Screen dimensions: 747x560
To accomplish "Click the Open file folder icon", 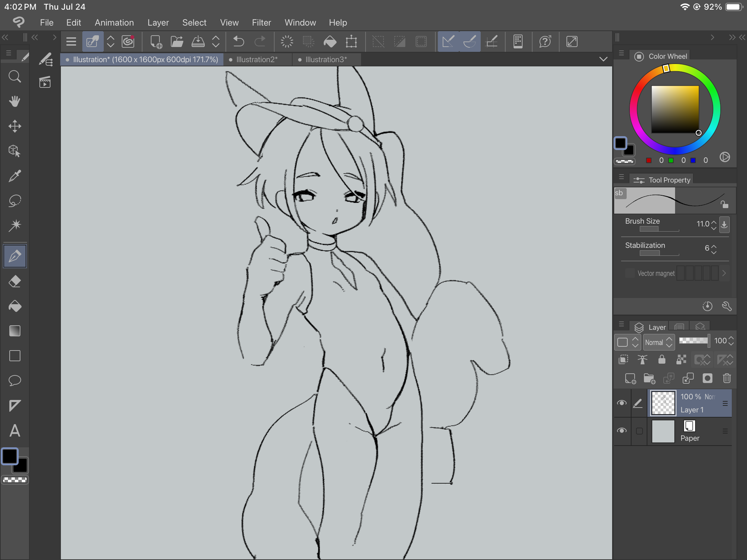I will pos(177,41).
